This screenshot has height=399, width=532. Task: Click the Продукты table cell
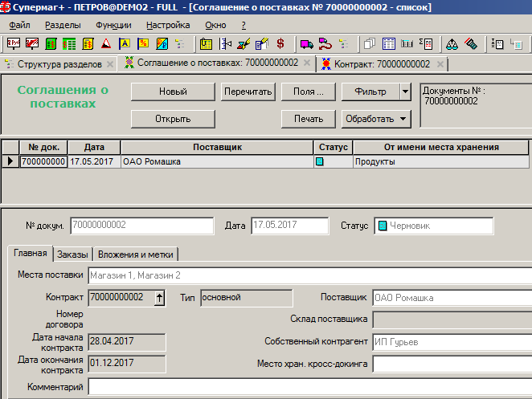pyautogui.click(x=442, y=161)
